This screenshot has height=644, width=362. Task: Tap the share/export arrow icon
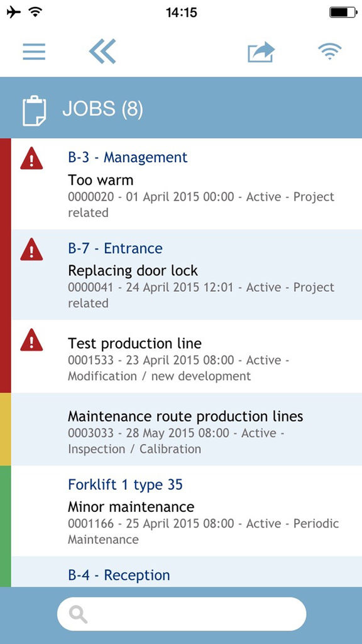pyautogui.click(x=261, y=52)
